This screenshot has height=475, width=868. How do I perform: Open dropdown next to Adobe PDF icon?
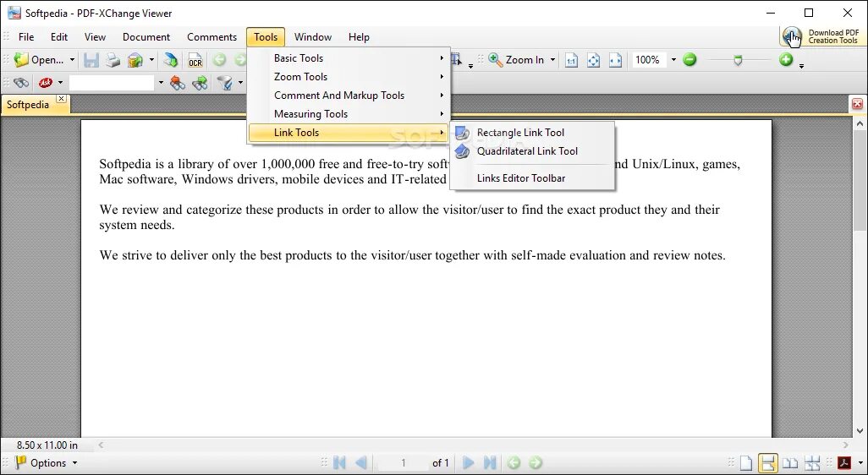click(x=860, y=463)
